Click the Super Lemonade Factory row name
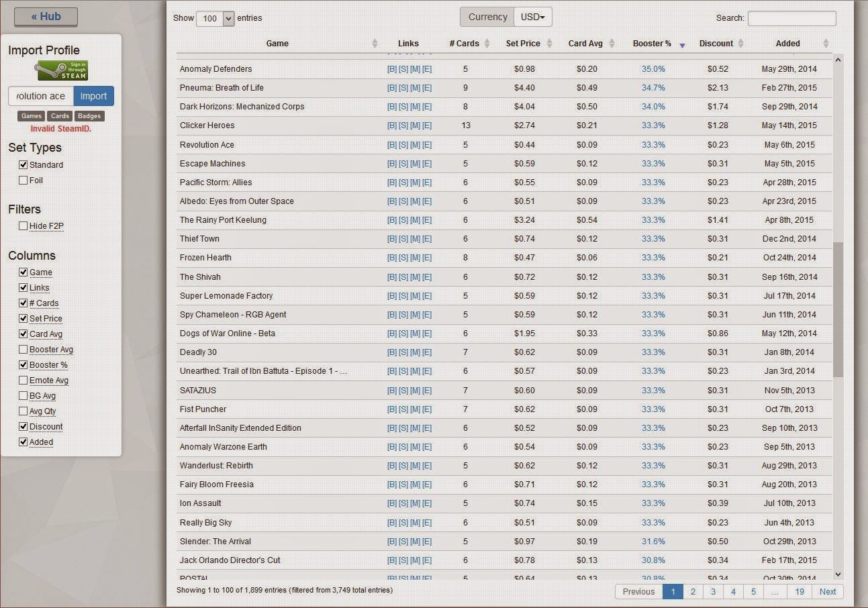This screenshot has height=608, width=868. pos(226,296)
